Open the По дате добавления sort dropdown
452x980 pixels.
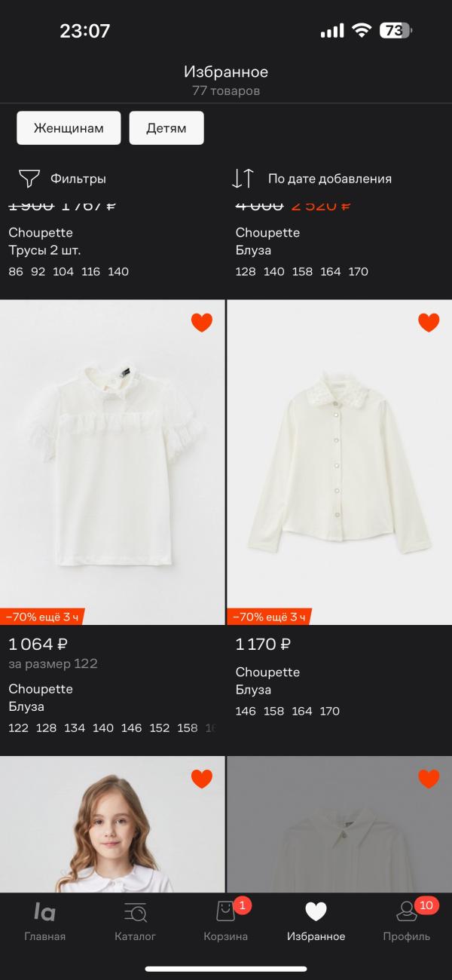[329, 179]
